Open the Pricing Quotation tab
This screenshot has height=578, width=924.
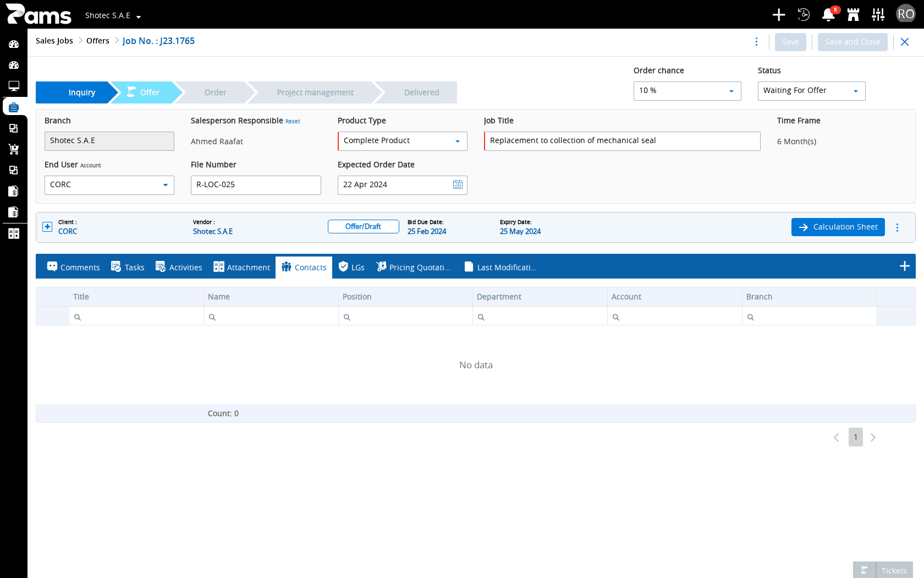coord(414,267)
